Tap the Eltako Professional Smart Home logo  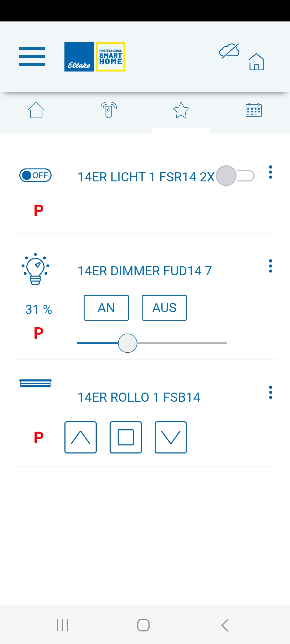click(95, 57)
